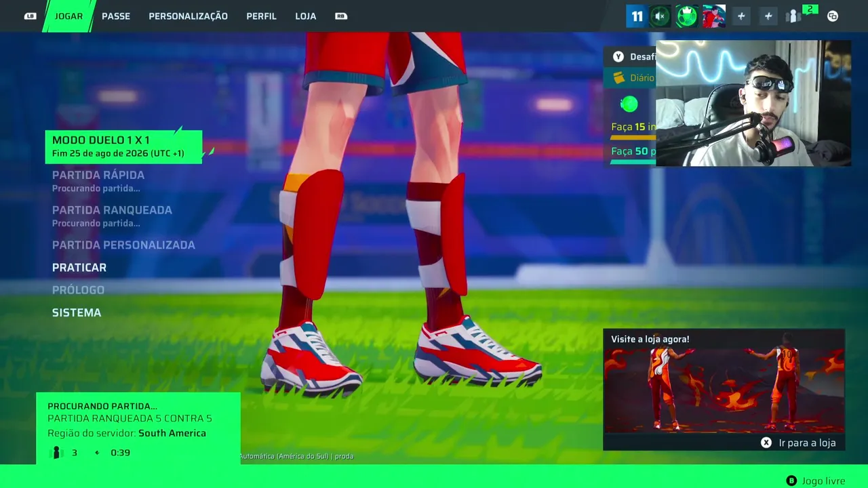Viewport: 868px width, 488px height.
Task: Open the PRATICAR mode
Action: (79, 267)
